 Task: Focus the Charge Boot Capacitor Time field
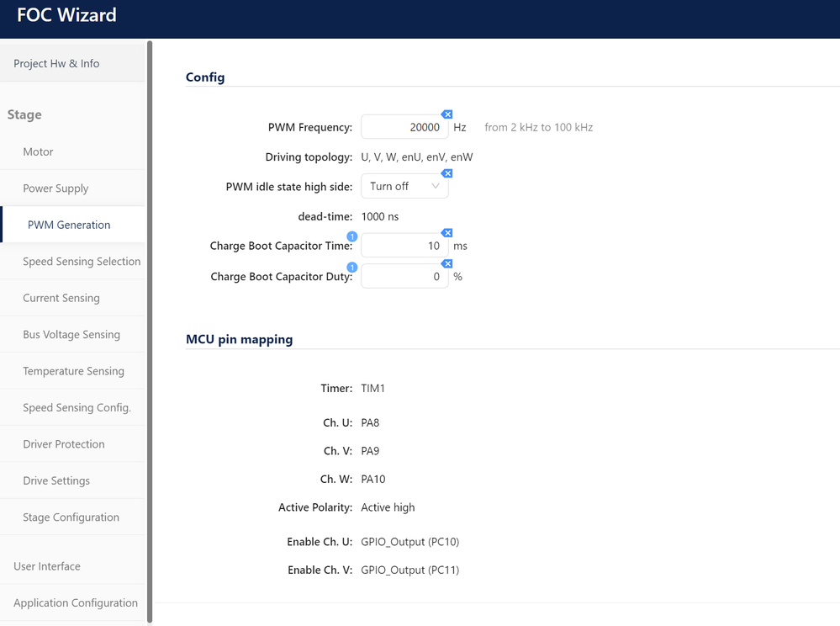click(404, 246)
